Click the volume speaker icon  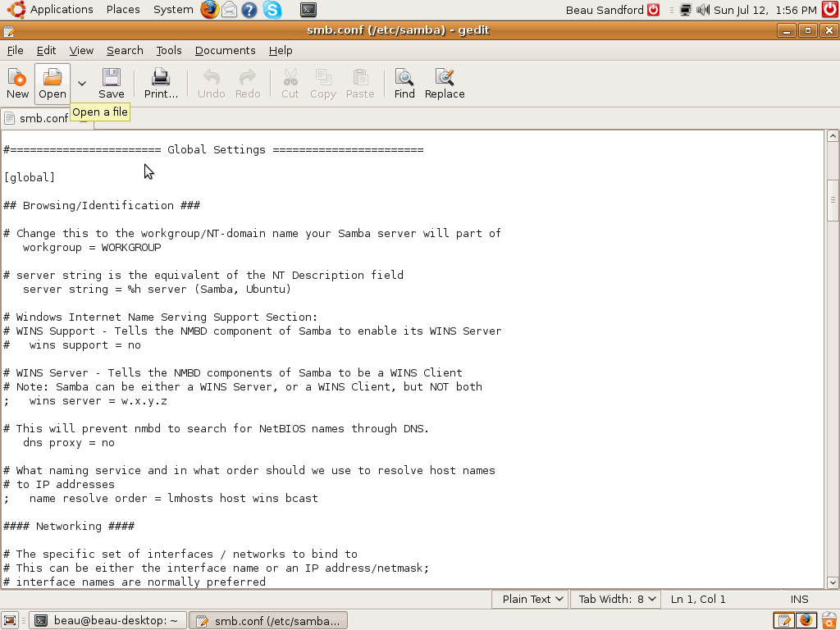[703, 10]
